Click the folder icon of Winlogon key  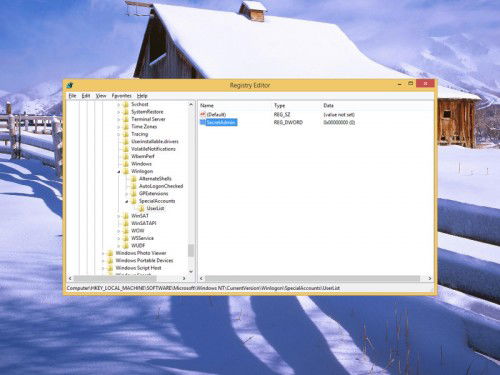click(x=126, y=171)
